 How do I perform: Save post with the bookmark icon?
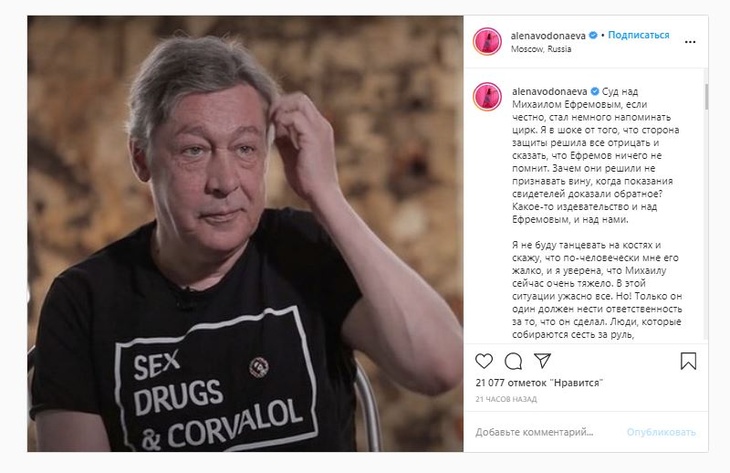click(x=688, y=361)
